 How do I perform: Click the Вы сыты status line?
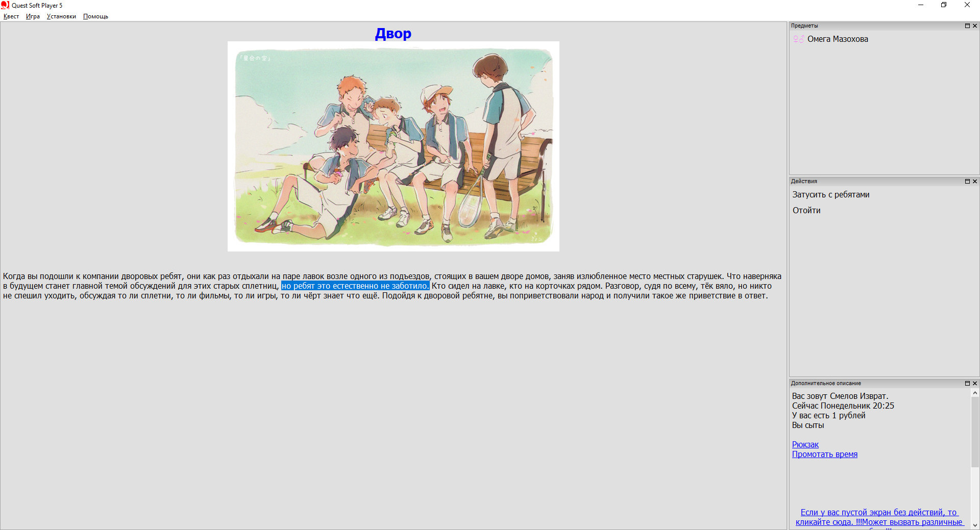click(808, 425)
